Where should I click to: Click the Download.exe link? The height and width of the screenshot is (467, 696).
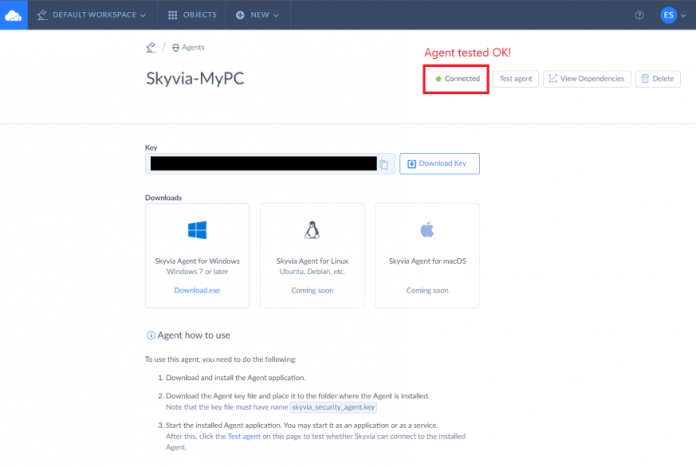pos(197,290)
